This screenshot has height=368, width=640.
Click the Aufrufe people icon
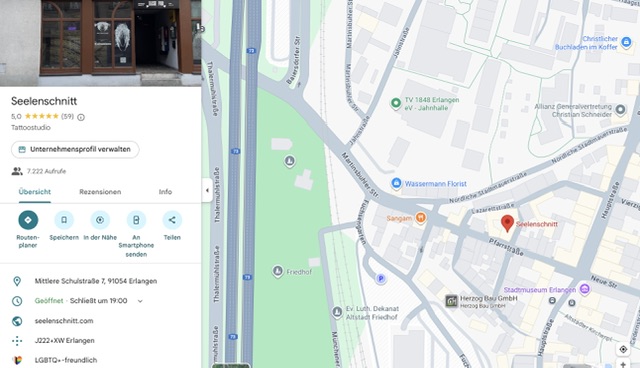(x=17, y=171)
